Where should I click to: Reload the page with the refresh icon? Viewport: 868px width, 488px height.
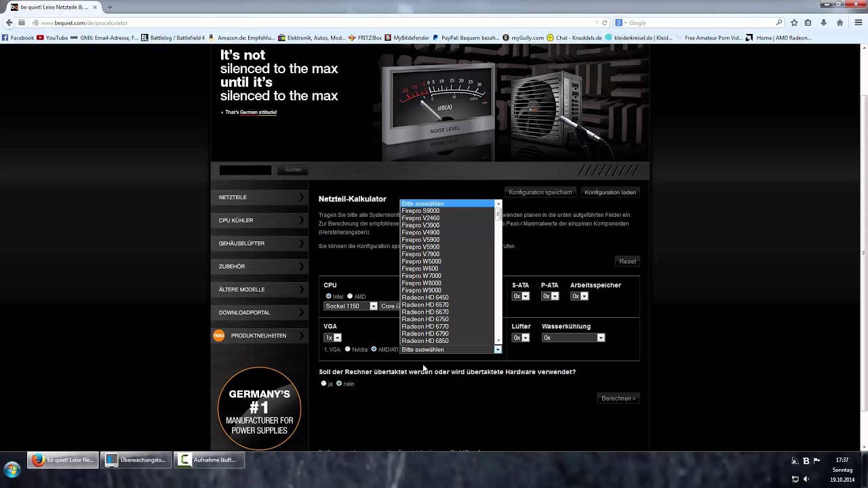pyautogui.click(x=605, y=22)
